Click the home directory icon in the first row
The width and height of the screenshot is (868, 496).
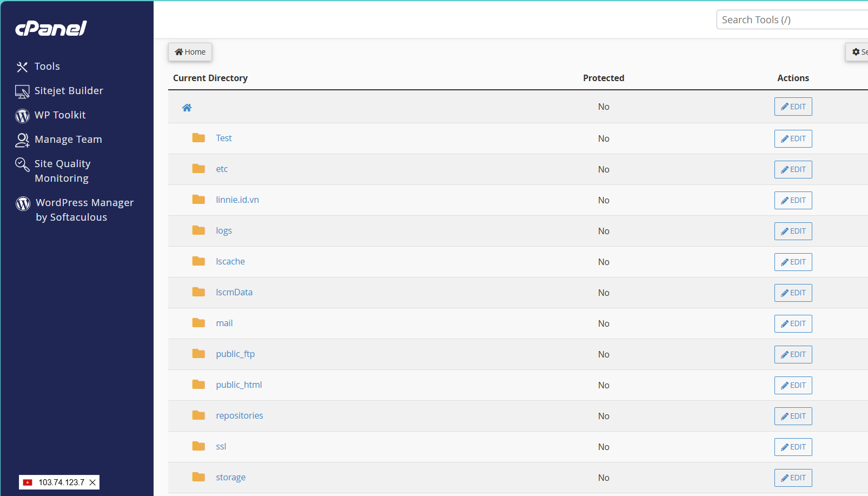click(187, 107)
